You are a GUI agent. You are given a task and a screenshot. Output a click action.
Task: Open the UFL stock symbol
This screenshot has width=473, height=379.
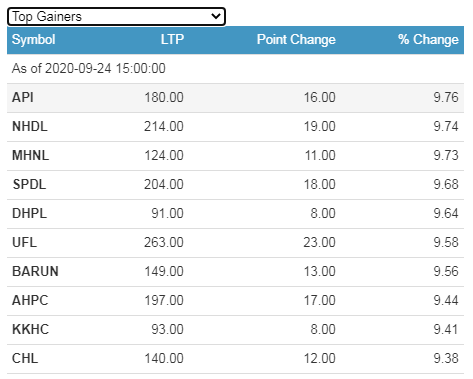pos(24,243)
